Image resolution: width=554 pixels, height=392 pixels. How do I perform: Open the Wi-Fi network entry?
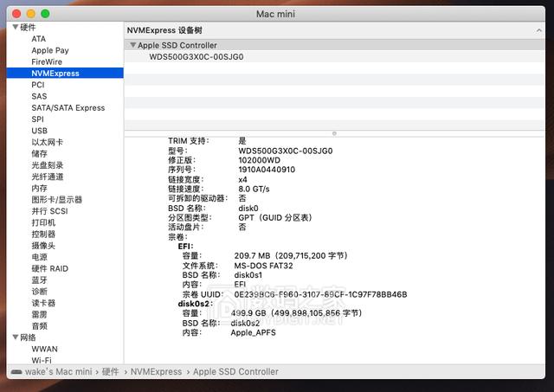click(42, 360)
